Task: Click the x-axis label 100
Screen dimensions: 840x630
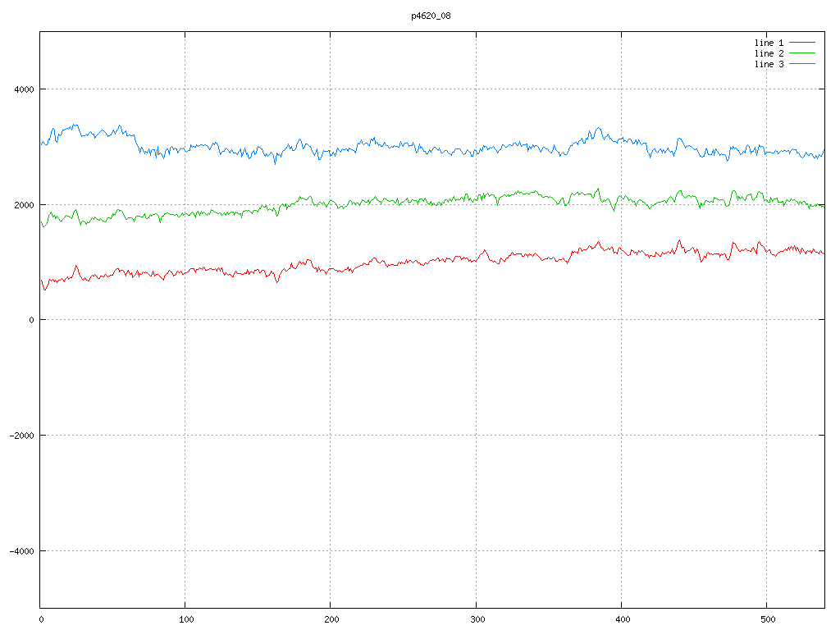Action: (x=186, y=620)
